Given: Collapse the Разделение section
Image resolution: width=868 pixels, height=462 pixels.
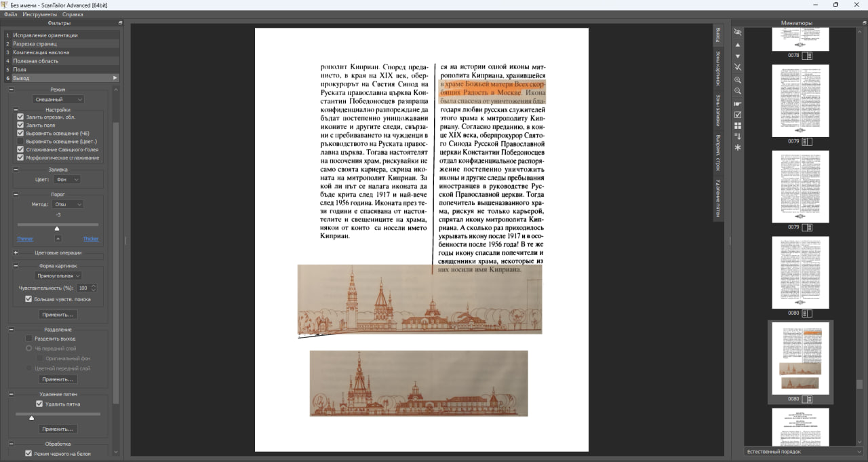Looking at the screenshot, I should (12, 330).
